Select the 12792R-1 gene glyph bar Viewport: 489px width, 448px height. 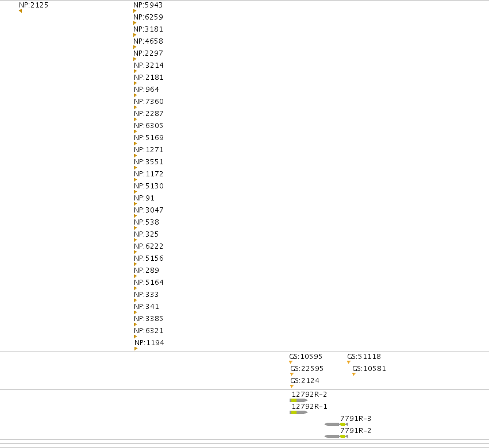pyautogui.click(x=298, y=412)
